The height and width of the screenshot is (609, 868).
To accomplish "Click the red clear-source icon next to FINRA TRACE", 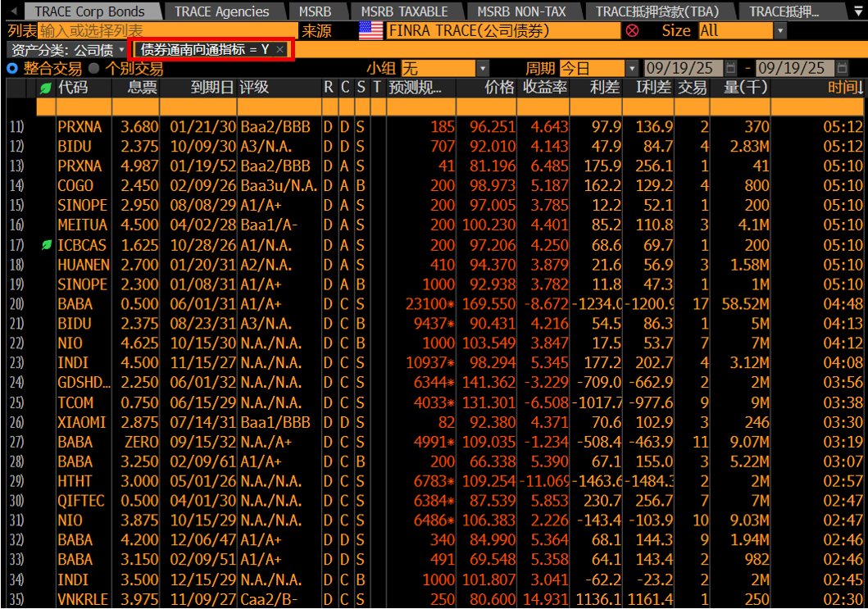I will coord(632,30).
